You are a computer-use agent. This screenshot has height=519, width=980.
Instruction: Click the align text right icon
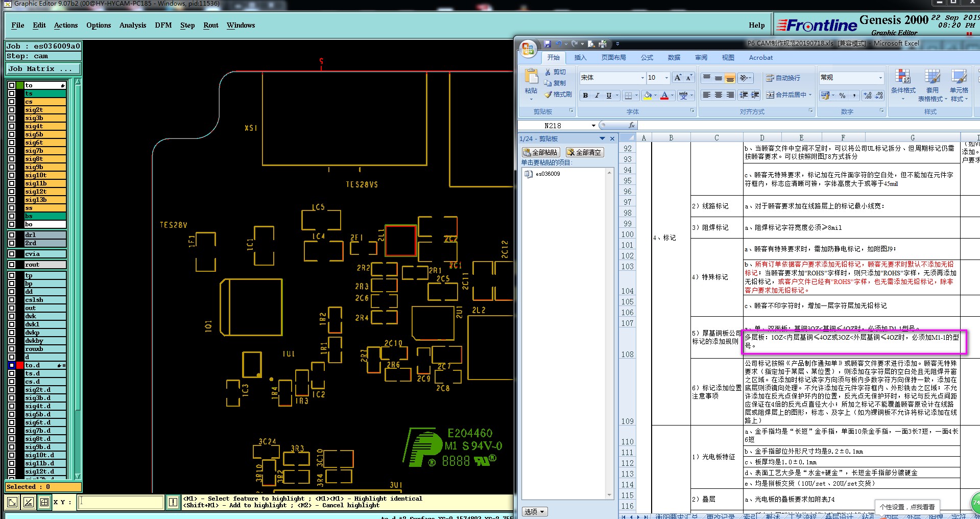click(x=730, y=95)
